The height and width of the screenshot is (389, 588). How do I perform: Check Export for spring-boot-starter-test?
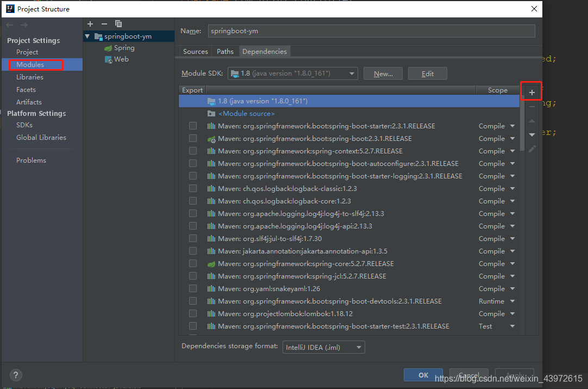coord(193,326)
